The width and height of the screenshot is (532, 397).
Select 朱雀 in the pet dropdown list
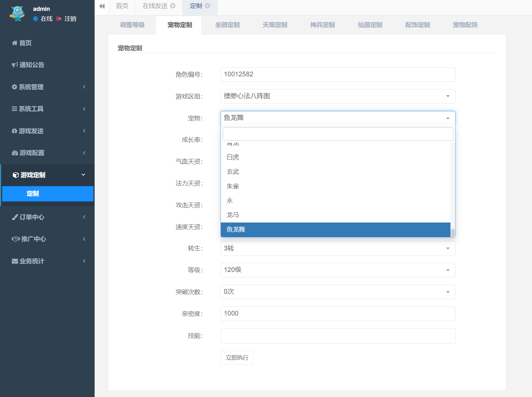click(233, 187)
